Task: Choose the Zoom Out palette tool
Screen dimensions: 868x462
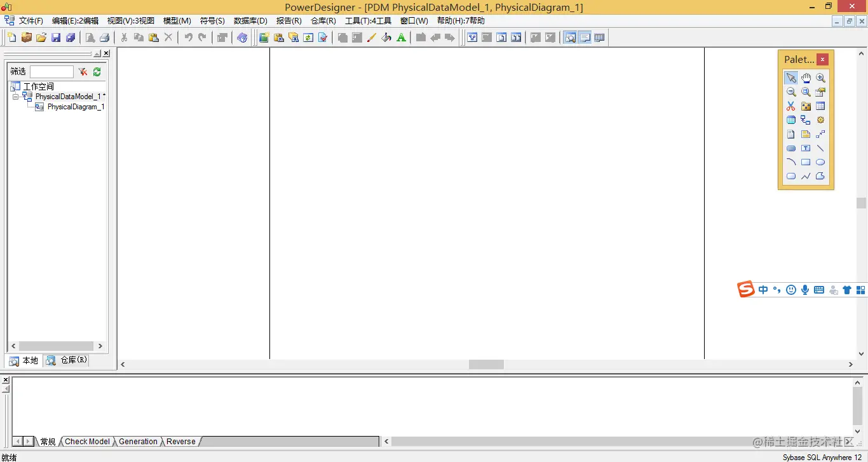Action: [x=791, y=92]
